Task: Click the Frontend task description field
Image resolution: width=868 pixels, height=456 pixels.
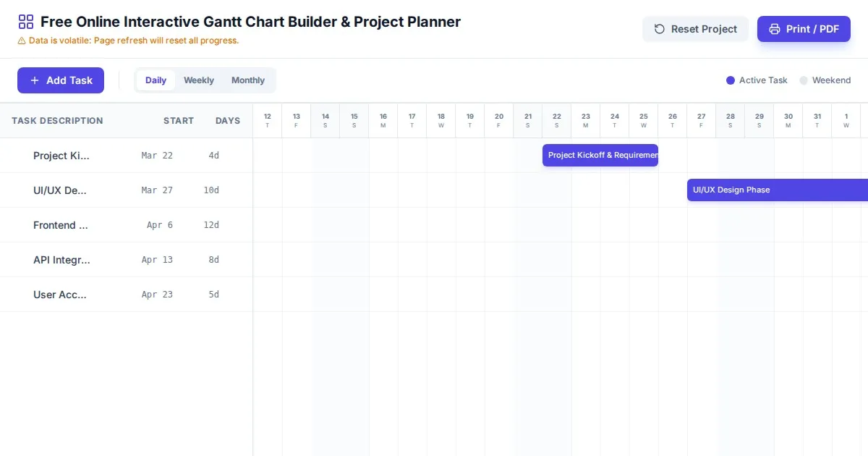Action: pos(61,225)
